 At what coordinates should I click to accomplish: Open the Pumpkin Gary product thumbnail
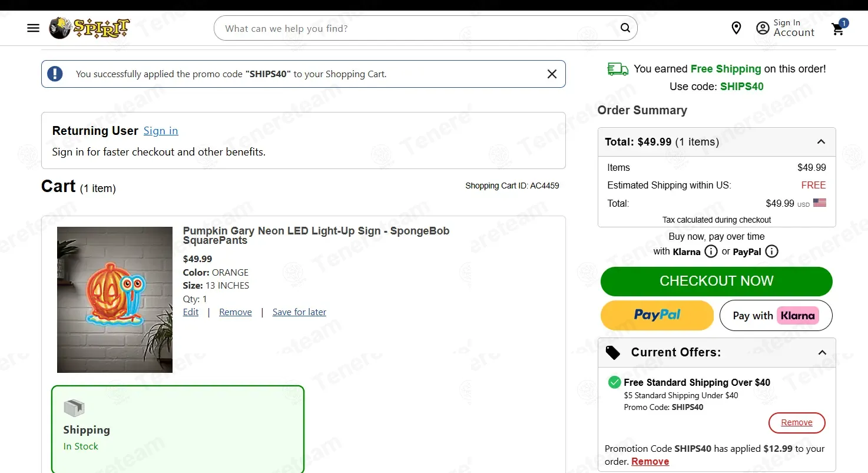(x=115, y=300)
